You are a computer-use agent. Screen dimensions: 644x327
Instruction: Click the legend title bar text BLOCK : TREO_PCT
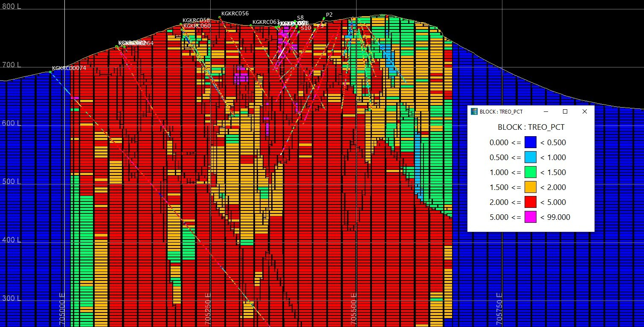coord(501,111)
